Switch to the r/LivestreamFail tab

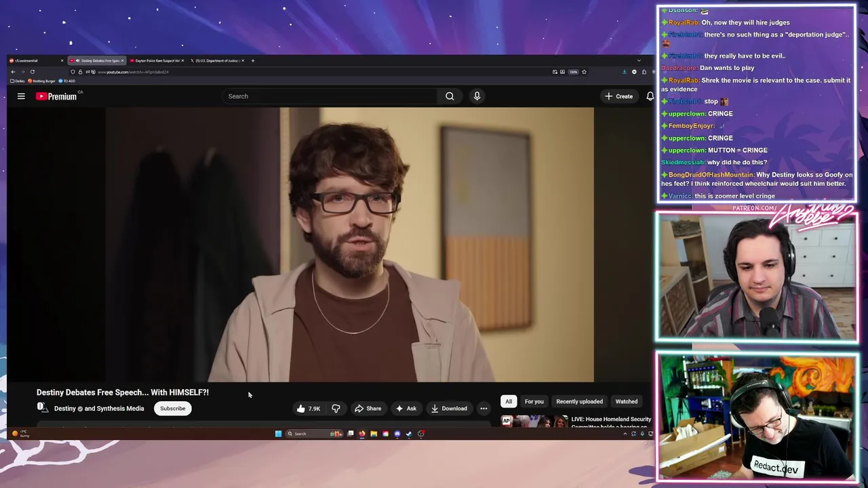(35, 60)
